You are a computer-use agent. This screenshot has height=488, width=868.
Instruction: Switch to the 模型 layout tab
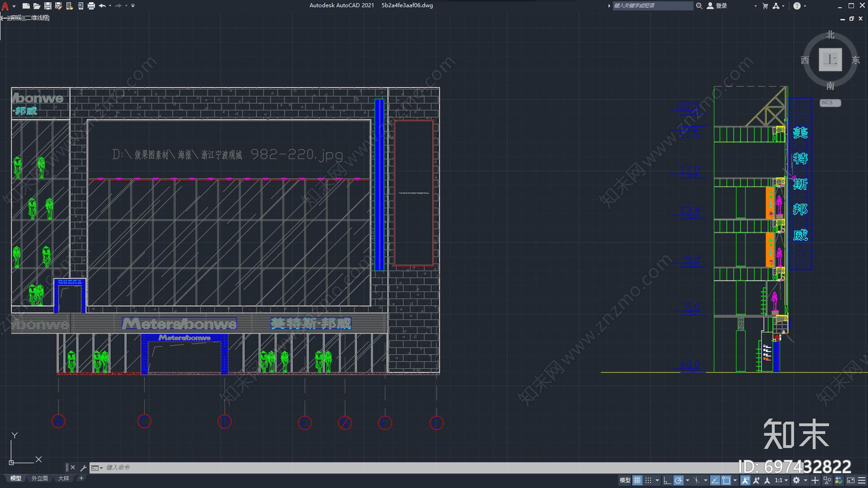click(16, 478)
